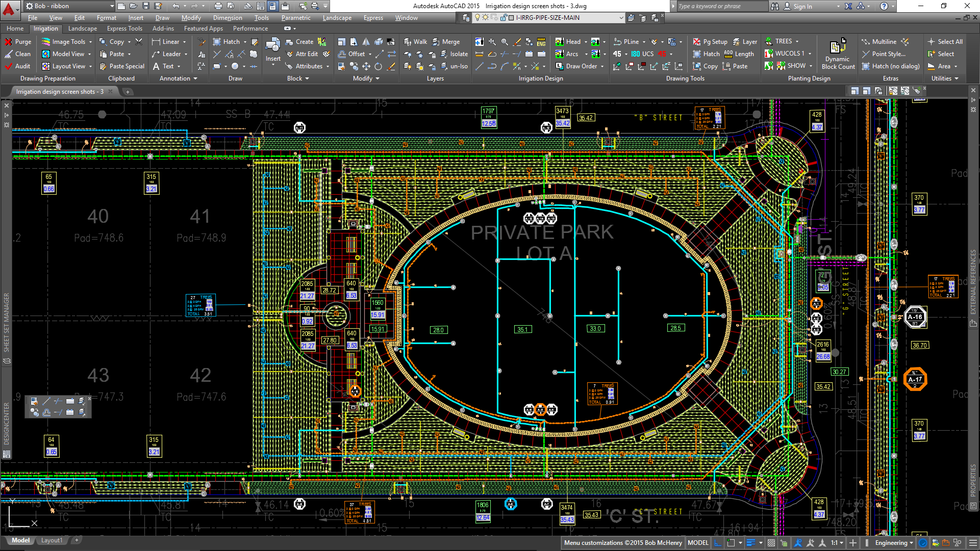Click the Cut scissors icon in Clipboard
Screen dimensions: 980x551
tap(139, 42)
